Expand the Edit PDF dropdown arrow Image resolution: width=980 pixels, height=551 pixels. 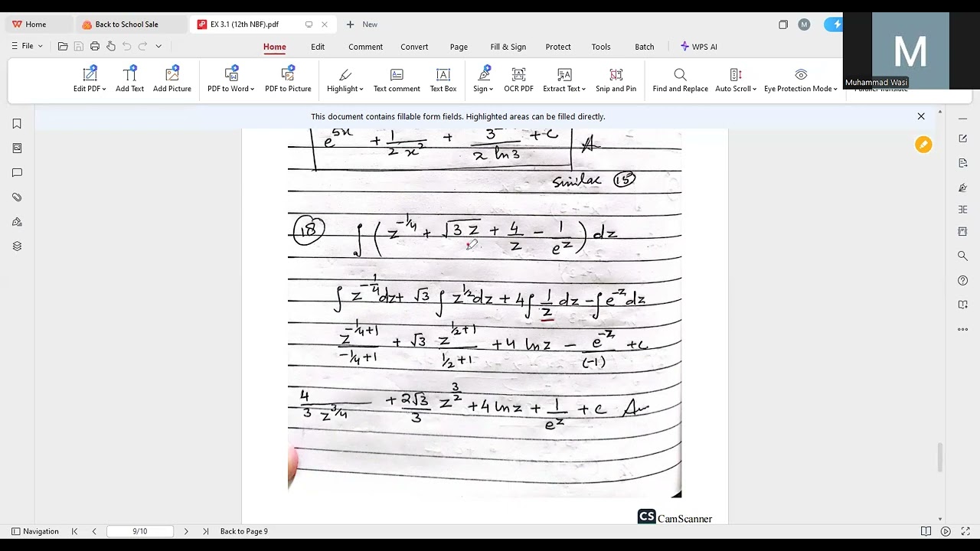tap(104, 89)
